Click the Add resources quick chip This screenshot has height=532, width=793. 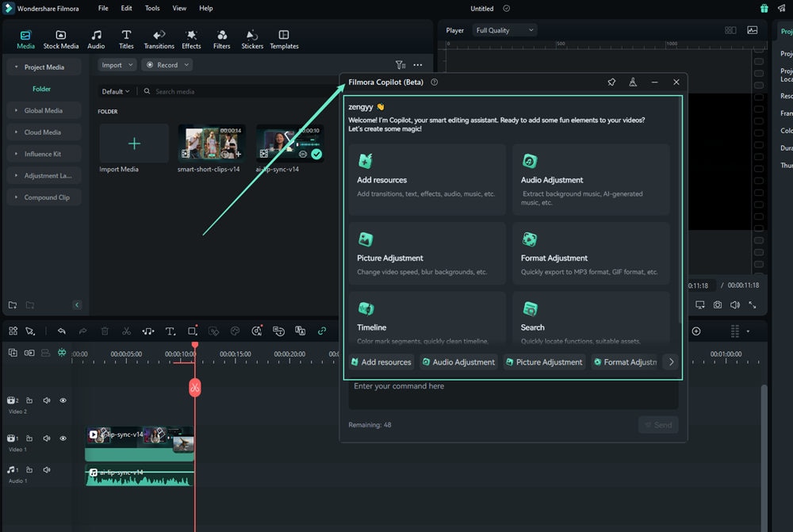(381, 362)
